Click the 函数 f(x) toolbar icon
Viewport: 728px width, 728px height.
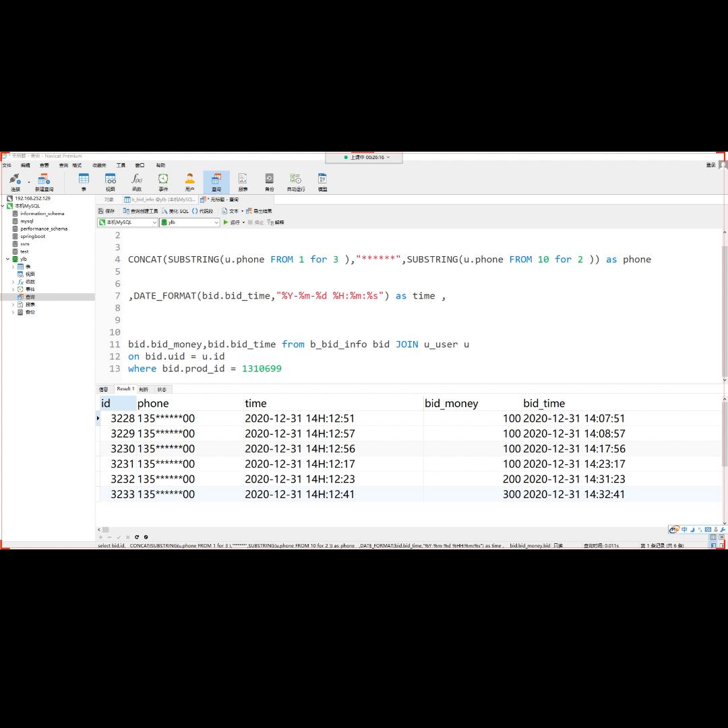[137, 181]
